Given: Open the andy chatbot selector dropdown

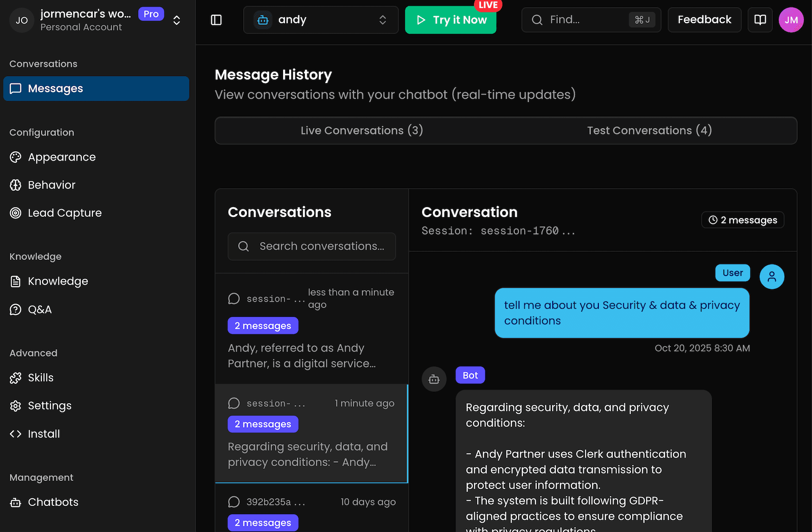Looking at the screenshot, I should tap(321, 20).
